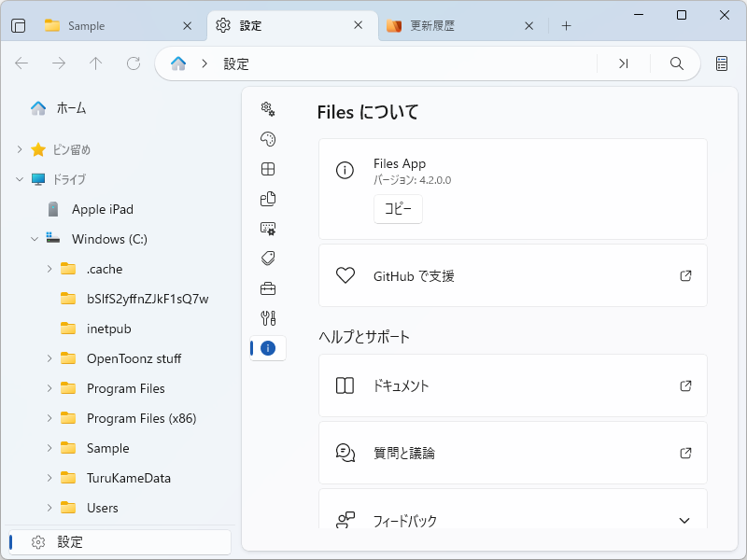Close the Sample tab
Viewport: 747px width, 560px height.
(188, 26)
